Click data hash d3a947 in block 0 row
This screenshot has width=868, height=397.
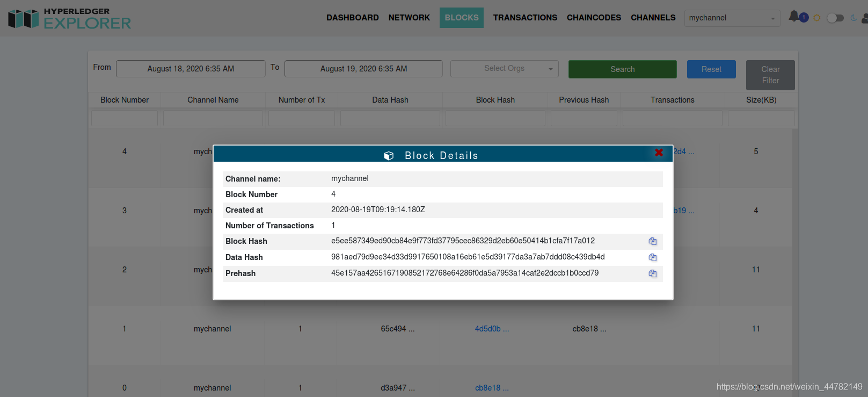398,388
